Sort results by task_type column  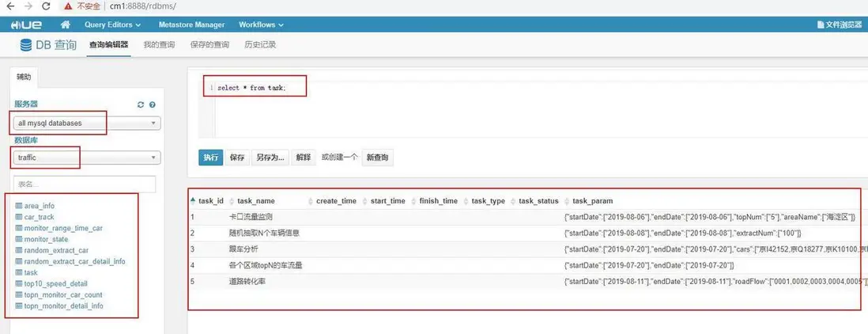489,201
